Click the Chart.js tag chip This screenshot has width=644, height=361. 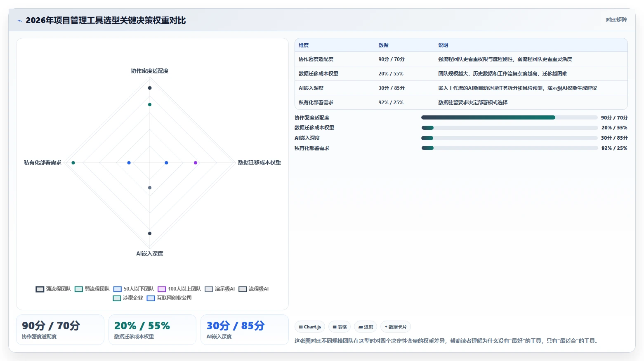coord(310,327)
